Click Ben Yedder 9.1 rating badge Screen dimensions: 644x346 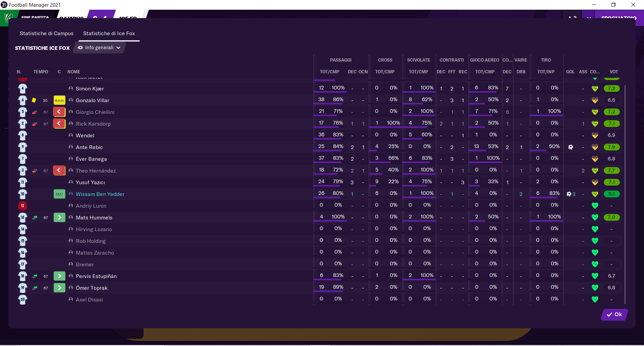[611, 194]
